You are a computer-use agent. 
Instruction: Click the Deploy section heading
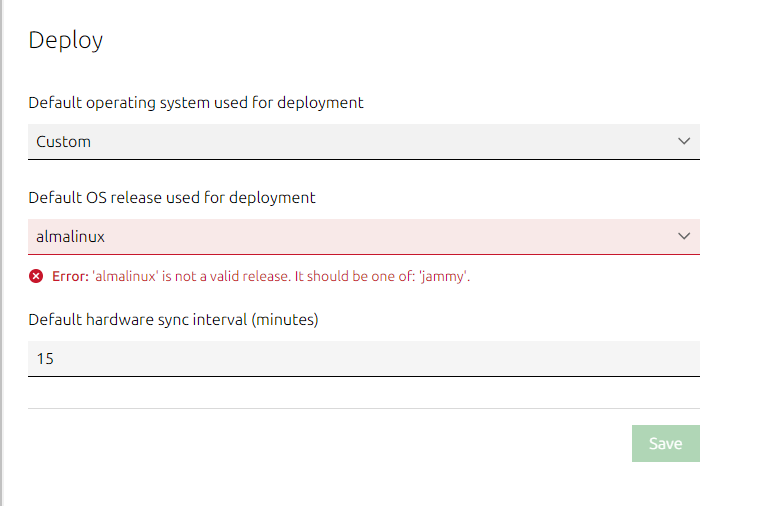tap(66, 40)
